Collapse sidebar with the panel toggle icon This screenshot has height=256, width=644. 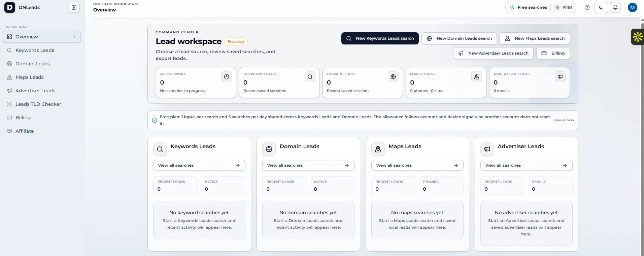(x=74, y=7)
